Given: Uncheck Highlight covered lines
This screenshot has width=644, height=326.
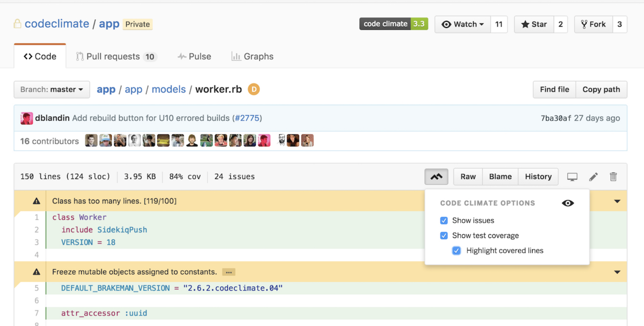Looking at the screenshot, I should click(457, 251).
